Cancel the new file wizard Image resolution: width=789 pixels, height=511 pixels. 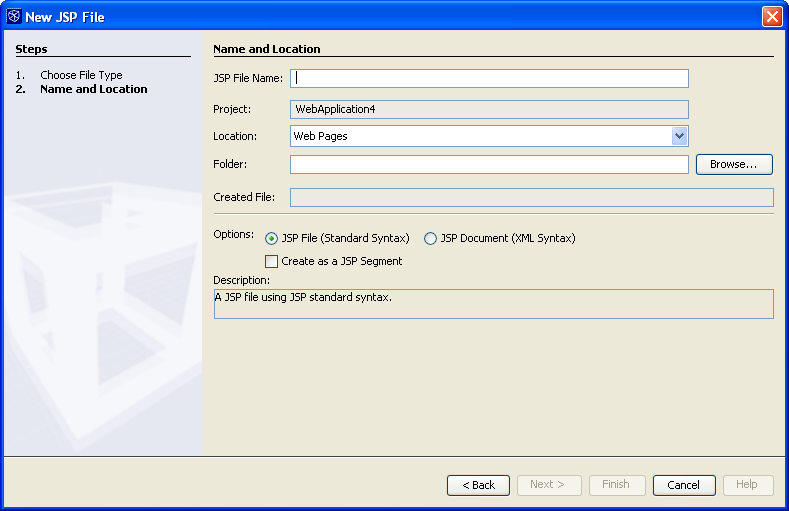(684, 485)
